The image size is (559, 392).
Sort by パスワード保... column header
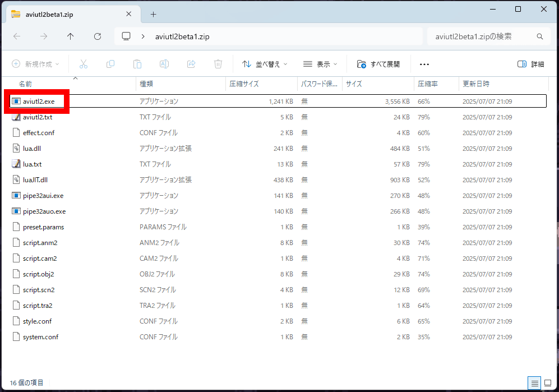coord(320,84)
